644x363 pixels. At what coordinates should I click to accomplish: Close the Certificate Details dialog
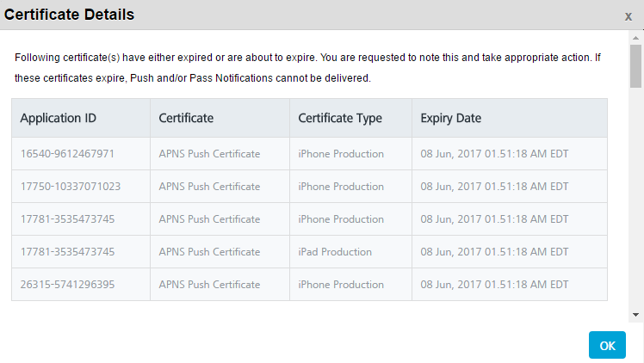[628, 17]
